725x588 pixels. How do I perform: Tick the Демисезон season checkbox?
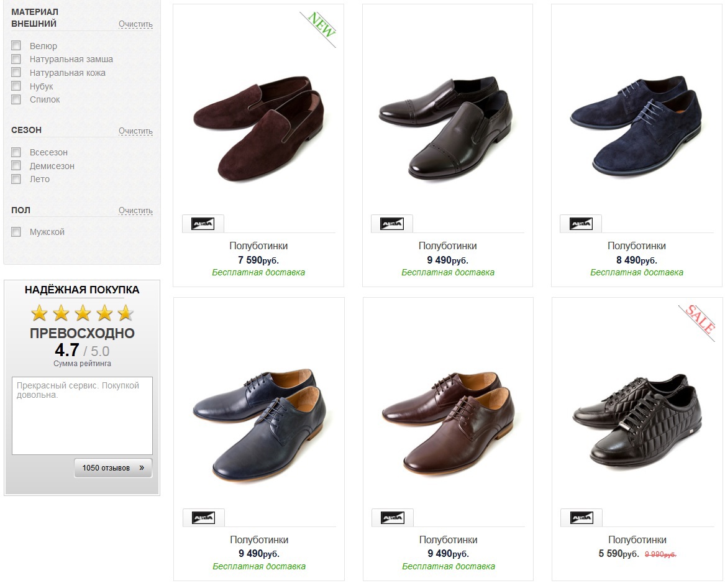(16, 165)
